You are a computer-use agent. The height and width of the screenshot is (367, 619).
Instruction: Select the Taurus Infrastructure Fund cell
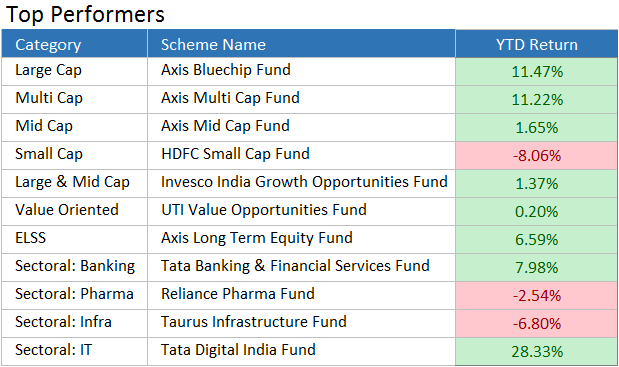(301, 324)
